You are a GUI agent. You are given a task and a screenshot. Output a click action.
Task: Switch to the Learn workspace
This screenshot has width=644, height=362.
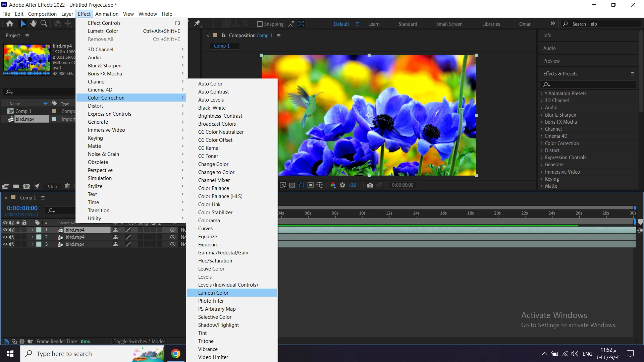pyautogui.click(x=374, y=24)
